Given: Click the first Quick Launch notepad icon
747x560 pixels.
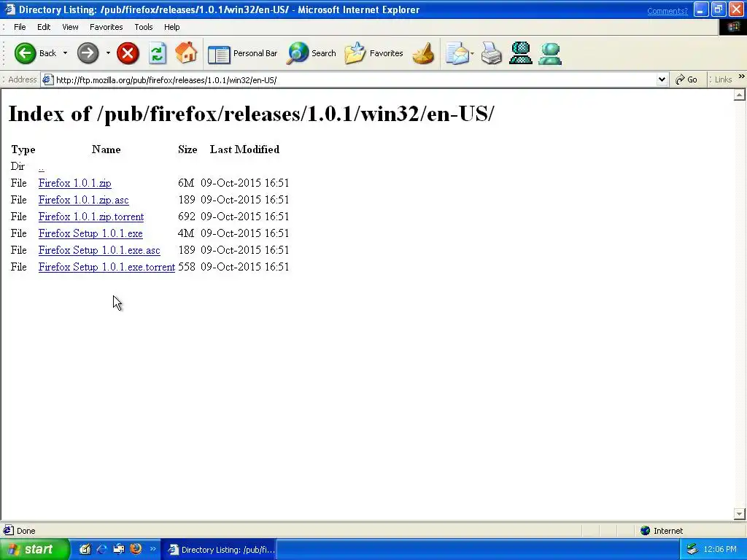Looking at the screenshot, I should (85, 550).
